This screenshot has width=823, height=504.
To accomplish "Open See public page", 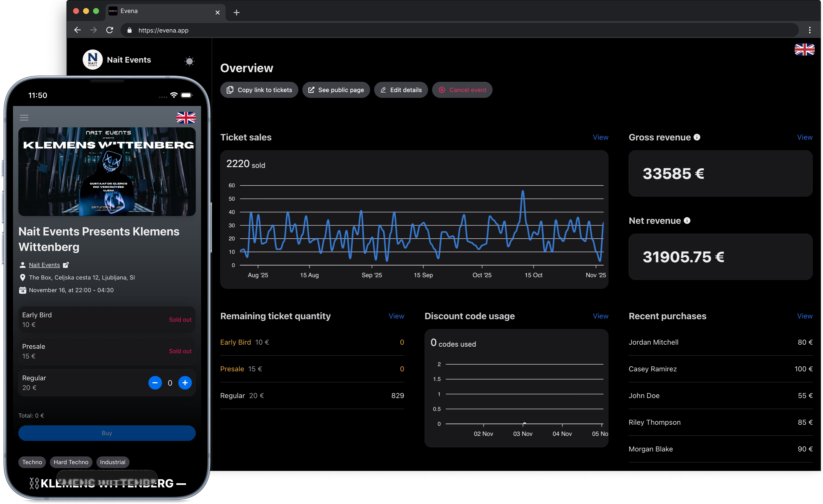I will [x=336, y=90].
